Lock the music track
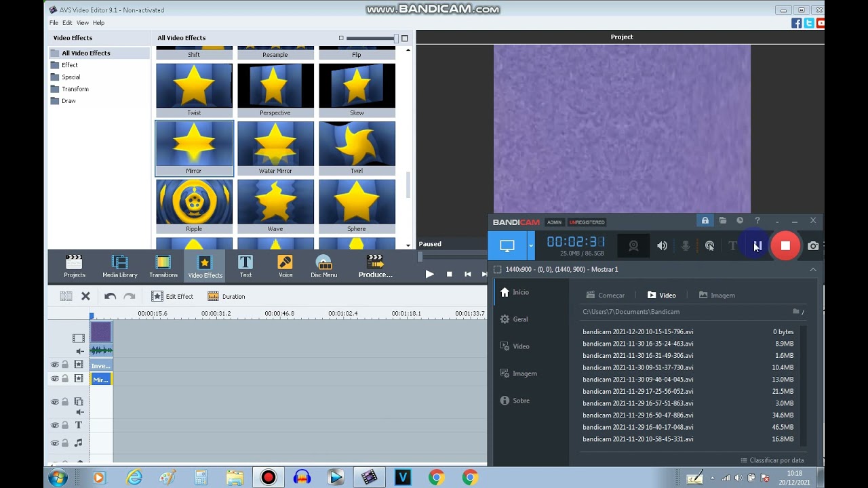 pos(65,443)
